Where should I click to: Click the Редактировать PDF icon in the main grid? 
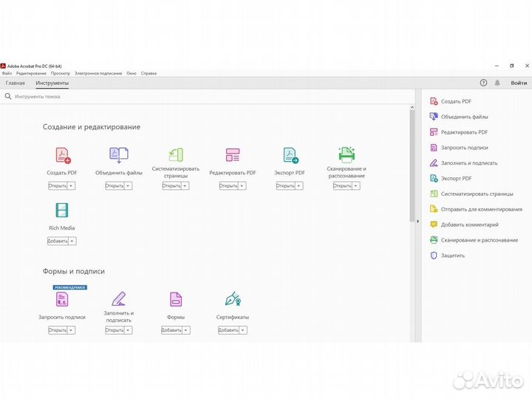(233, 154)
